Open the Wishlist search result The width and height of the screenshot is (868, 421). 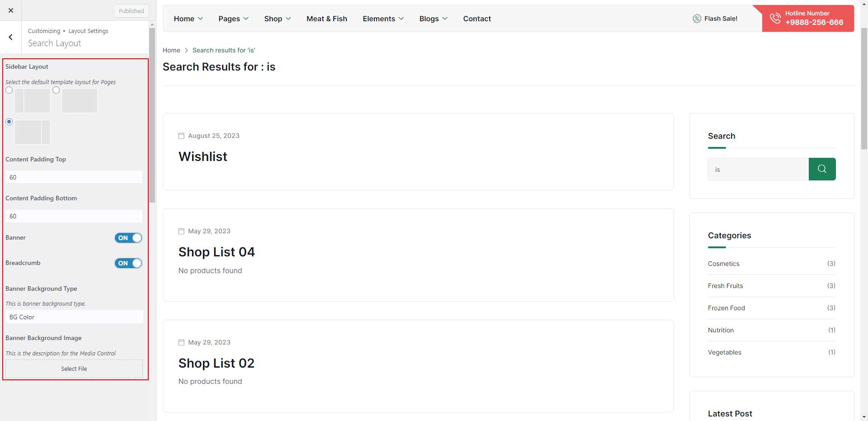point(203,156)
